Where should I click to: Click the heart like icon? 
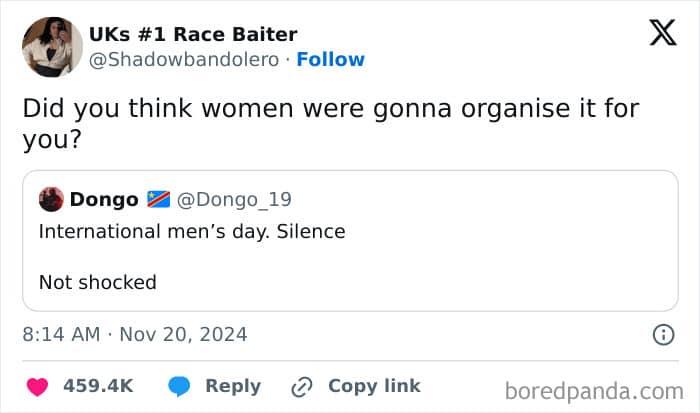pyautogui.click(x=37, y=386)
